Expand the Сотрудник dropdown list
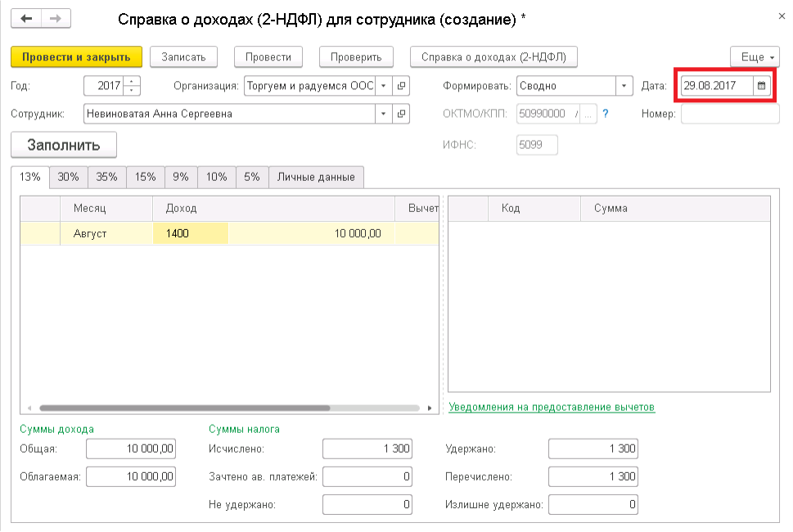793x532 pixels. pos(383,114)
